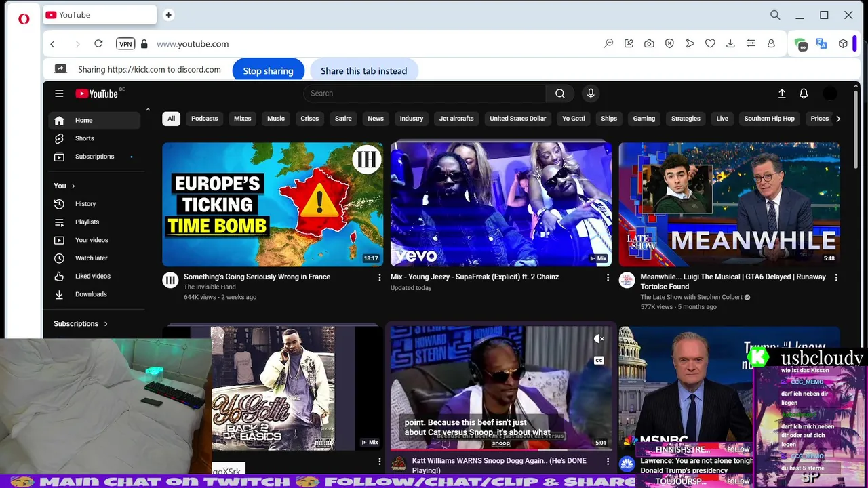Open the YouTube account avatar menu

(830, 94)
